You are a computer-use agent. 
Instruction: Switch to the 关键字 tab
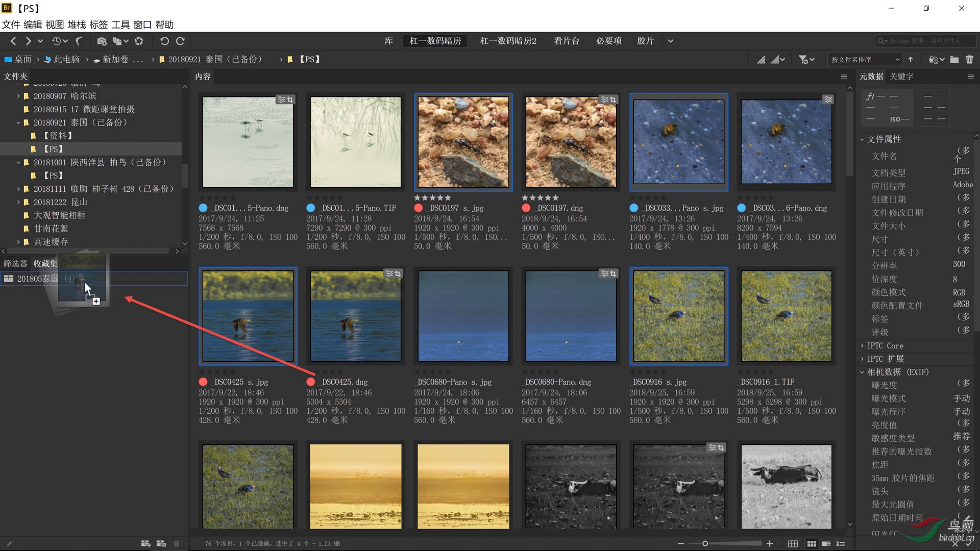point(901,77)
